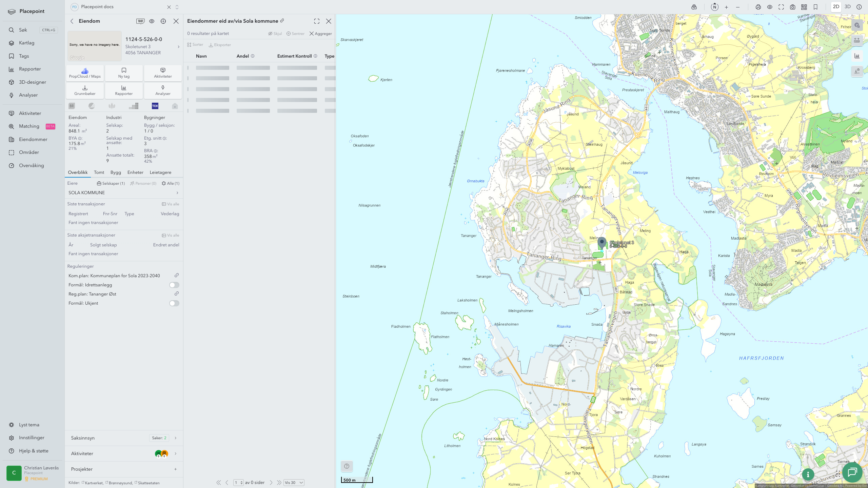Hide results on map with Skjul
The height and width of the screenshot is (488, 868).
pyautogui.click(x=275, y=34)
